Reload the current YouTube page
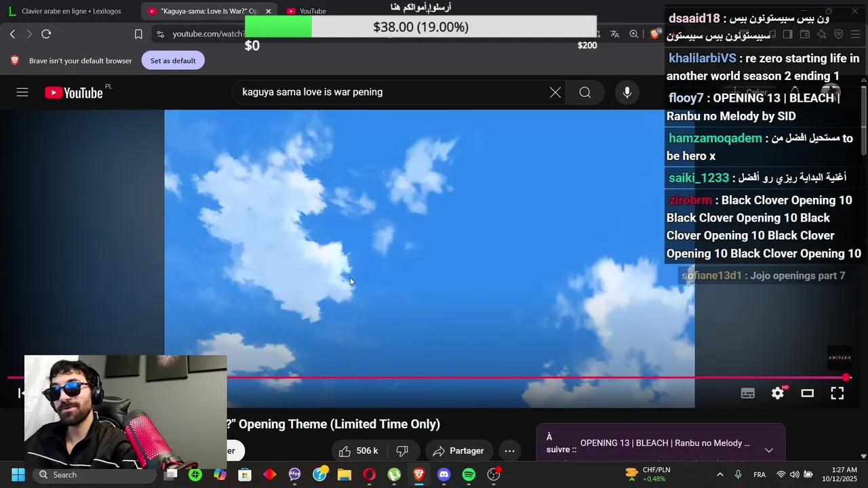Image resolution: width=868 pixels, height=488 pixels. pos(46,34)
